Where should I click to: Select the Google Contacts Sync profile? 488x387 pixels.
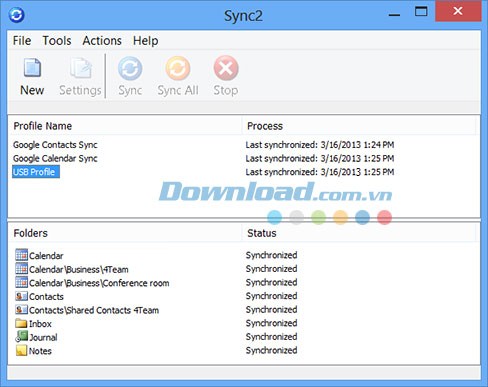(x=55, y=145)
